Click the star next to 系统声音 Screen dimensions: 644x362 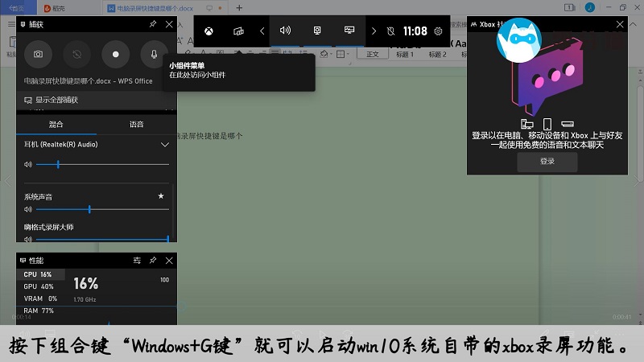(x=161, y=196)
